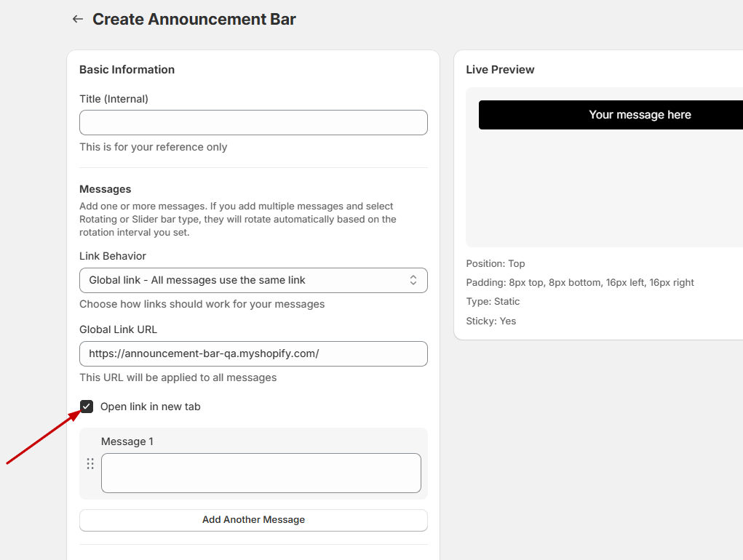Click the 'Type: Static' text

(493, 302)
